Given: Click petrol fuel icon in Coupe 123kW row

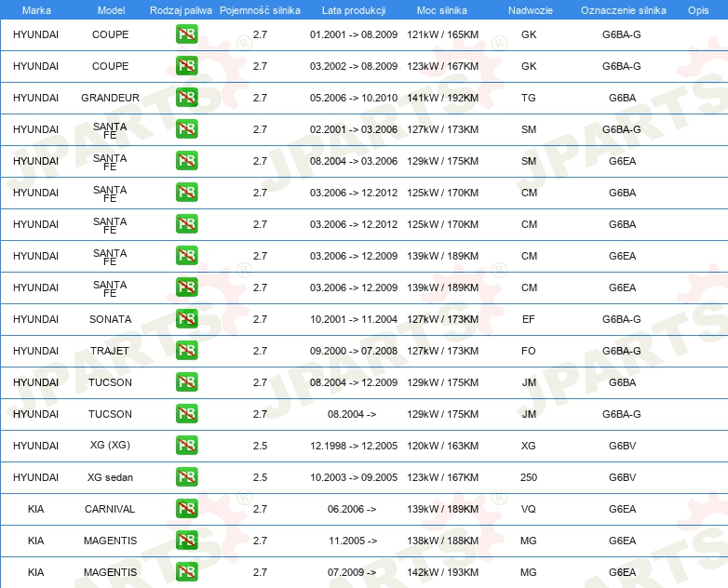Looking at the screenshot, I should coord(186,65).
